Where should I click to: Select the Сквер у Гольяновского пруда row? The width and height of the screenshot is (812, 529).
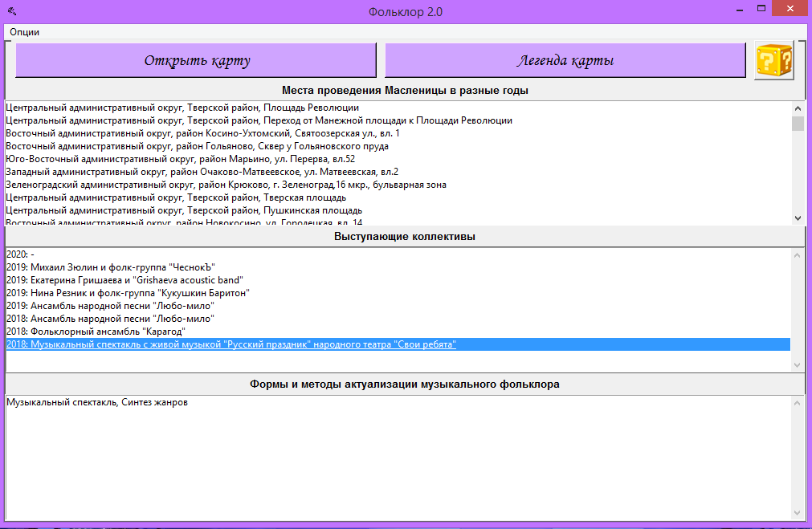pos(398,146)
